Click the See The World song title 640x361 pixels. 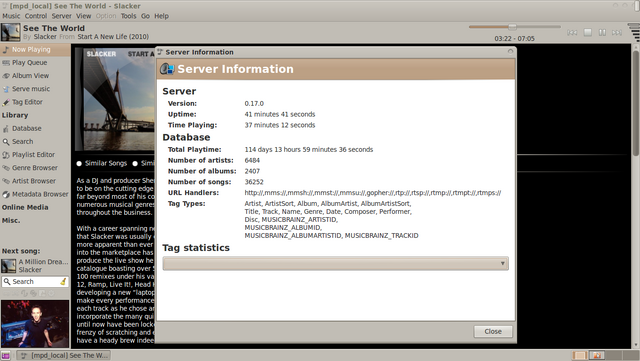54,28
